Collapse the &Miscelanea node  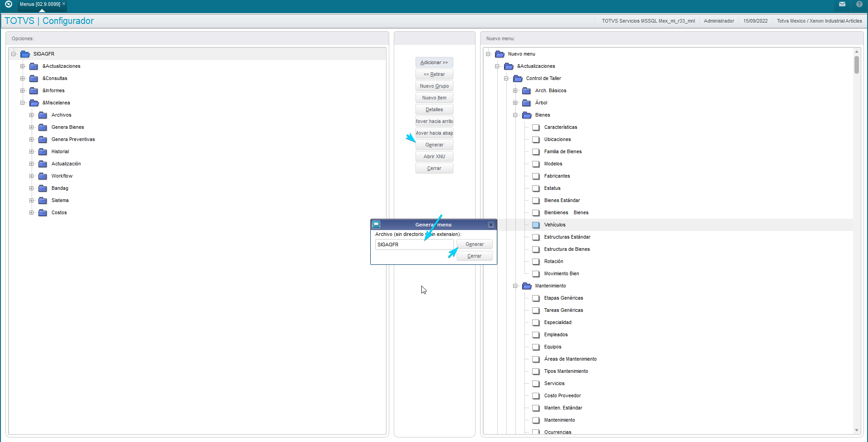(x=23, y=103)
